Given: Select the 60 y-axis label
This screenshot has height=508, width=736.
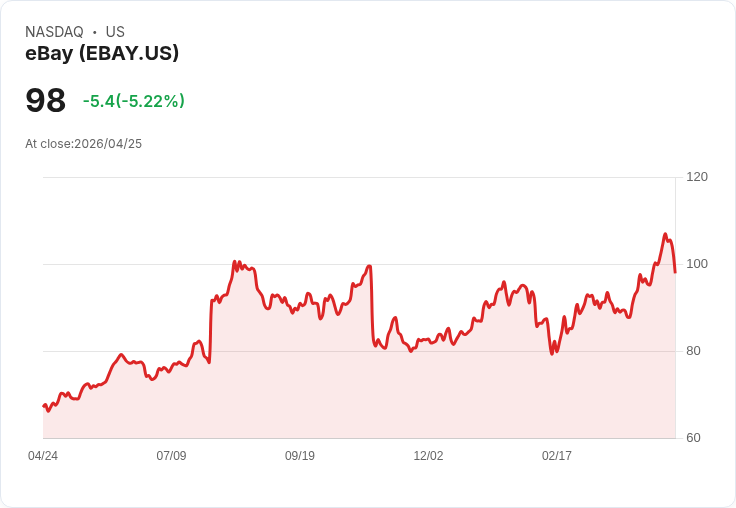Looking at the screenshot, I should click(x=693, y=438).
